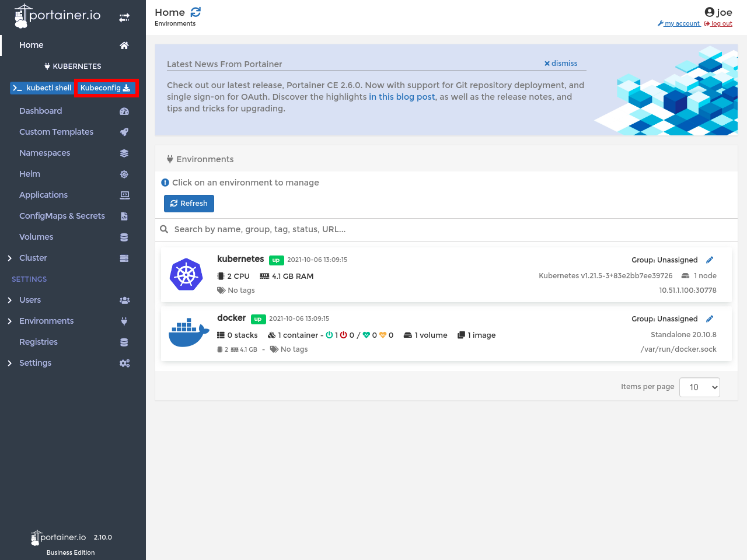Click the docker 'up' status badge
Viewport: 747px width, 560px height.
[259, 319]
